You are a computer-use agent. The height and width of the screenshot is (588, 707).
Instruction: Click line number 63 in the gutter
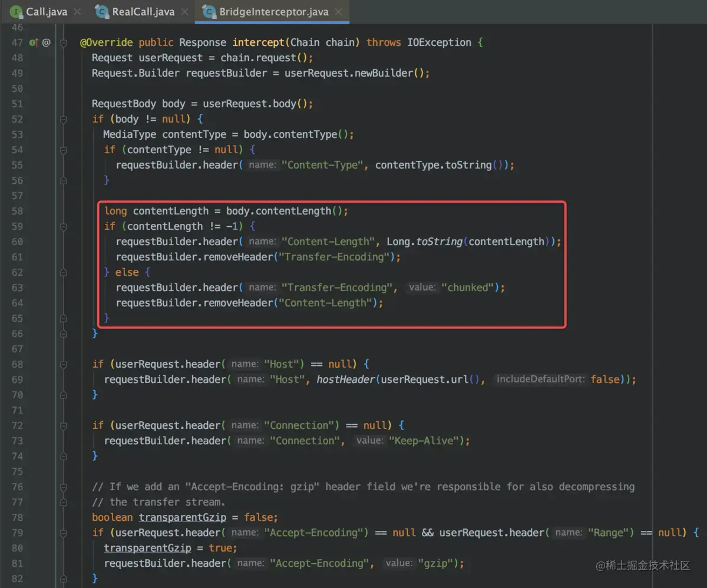(17, 288)
